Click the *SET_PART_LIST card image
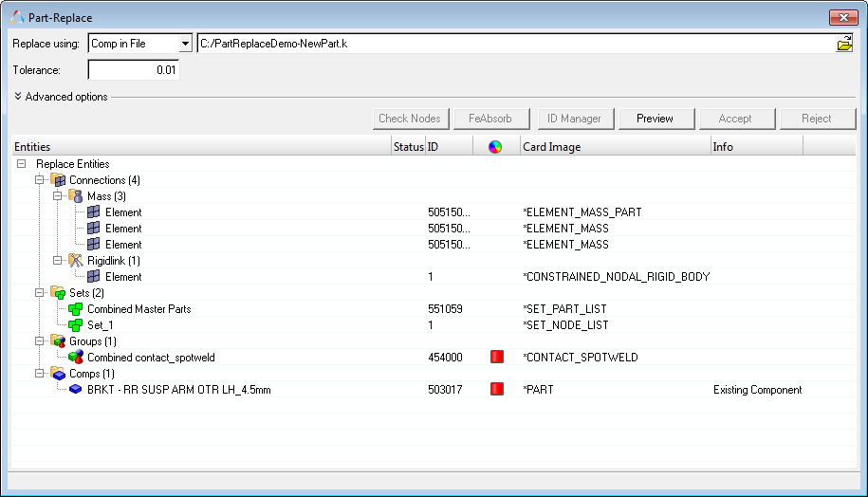This screenshot has width=868, height=497. (x=564, y=309)
